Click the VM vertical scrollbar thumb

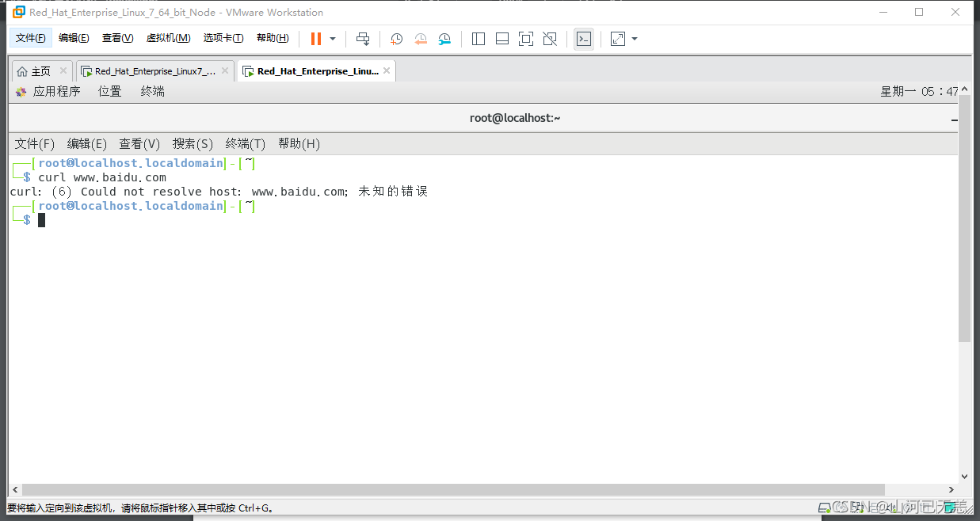click(x=964, y=217)
